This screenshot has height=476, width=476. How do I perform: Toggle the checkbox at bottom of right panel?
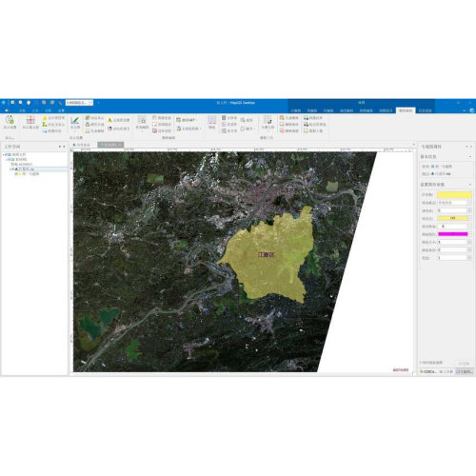pos(421,363)
